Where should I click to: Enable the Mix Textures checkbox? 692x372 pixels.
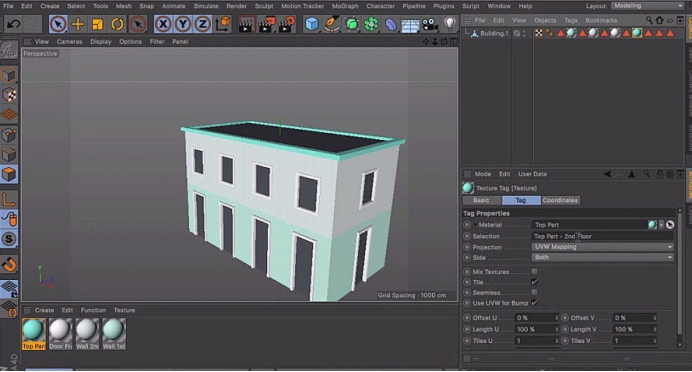click(534, 271)
